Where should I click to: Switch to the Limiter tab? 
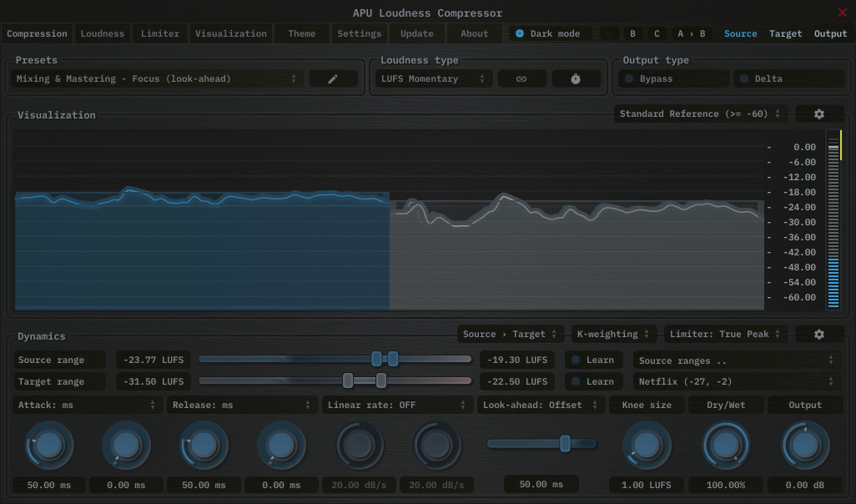[x=159, y=33]
